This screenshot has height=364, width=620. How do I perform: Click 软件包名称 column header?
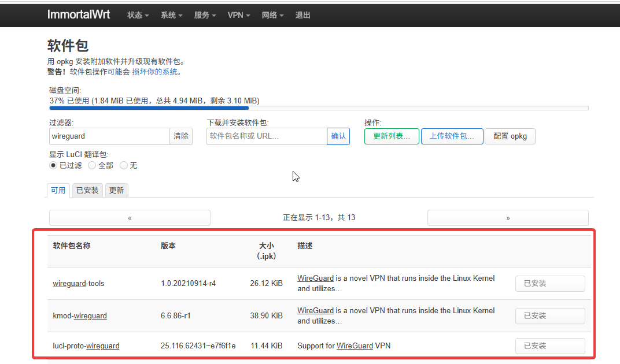[x=72, y=246]
